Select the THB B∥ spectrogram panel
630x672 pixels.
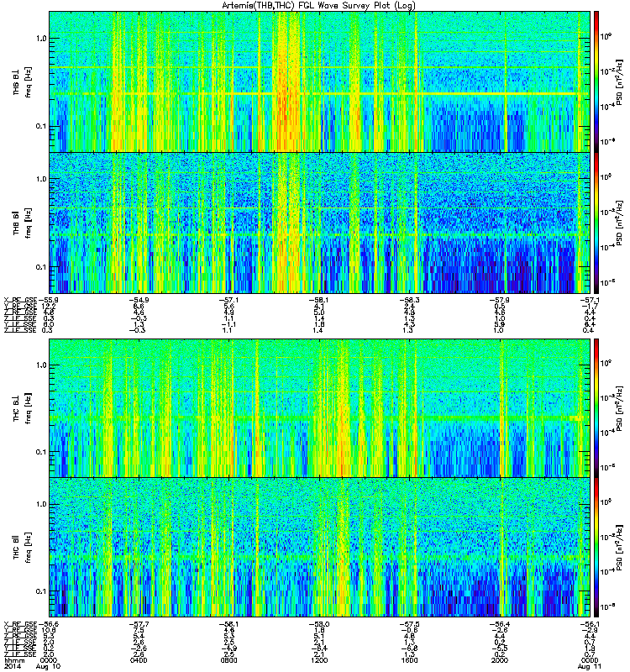(320, 223)
